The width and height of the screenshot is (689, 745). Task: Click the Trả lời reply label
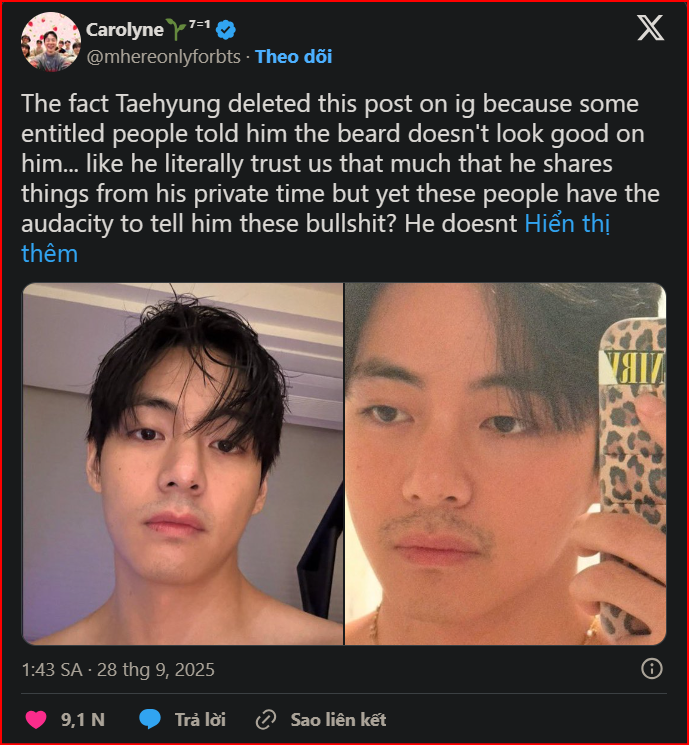[200, 720]
